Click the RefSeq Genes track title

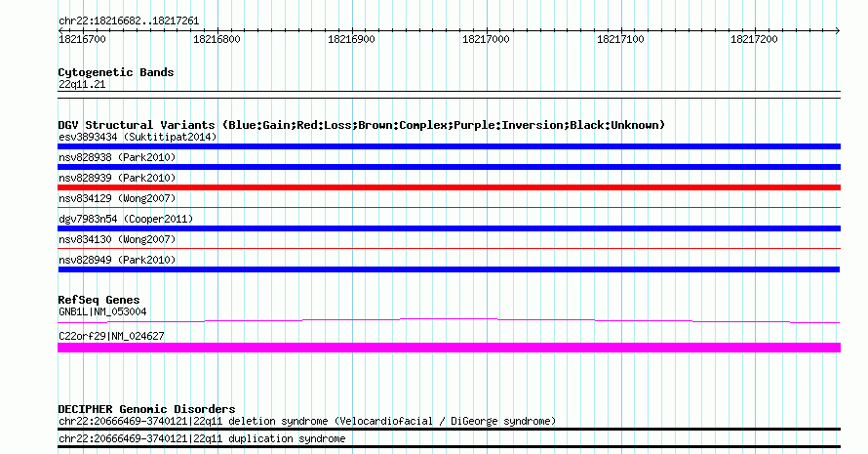[x=99, y=300]
